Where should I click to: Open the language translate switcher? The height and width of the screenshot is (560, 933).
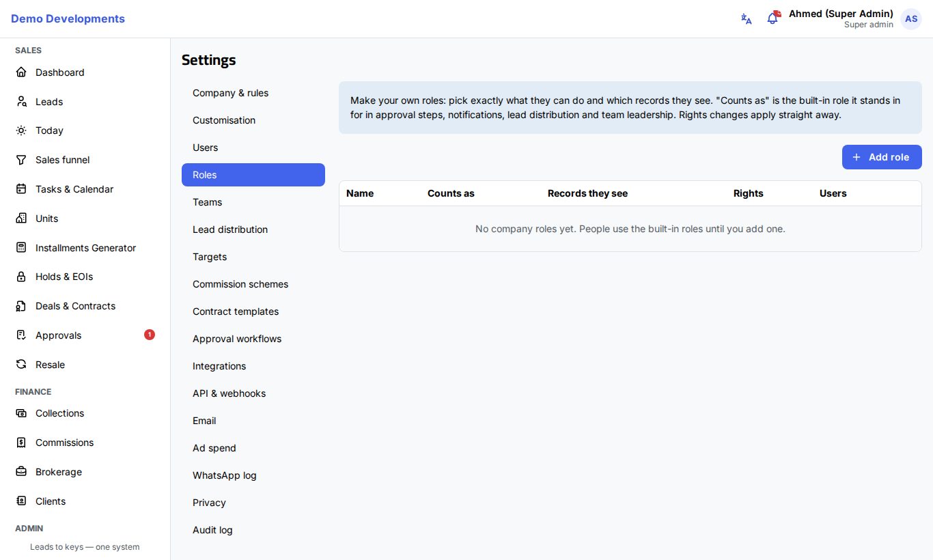tap(747, 19)
